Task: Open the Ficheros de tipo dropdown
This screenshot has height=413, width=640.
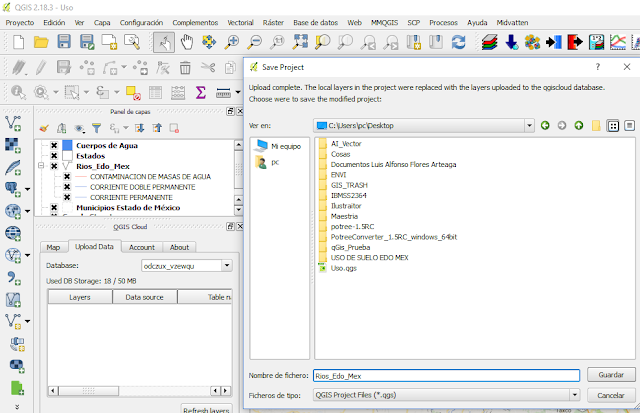Action: click(x=575, y=395)
